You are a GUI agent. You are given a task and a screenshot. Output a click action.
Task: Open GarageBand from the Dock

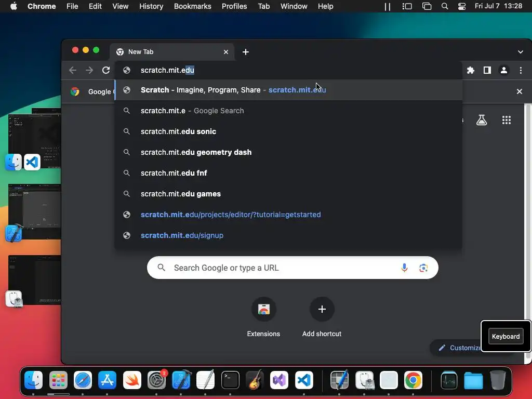pos(255,380)
